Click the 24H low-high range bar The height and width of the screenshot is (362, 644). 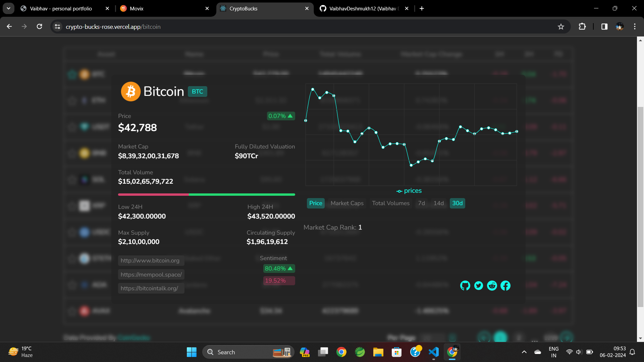click(x=207, y=194)
